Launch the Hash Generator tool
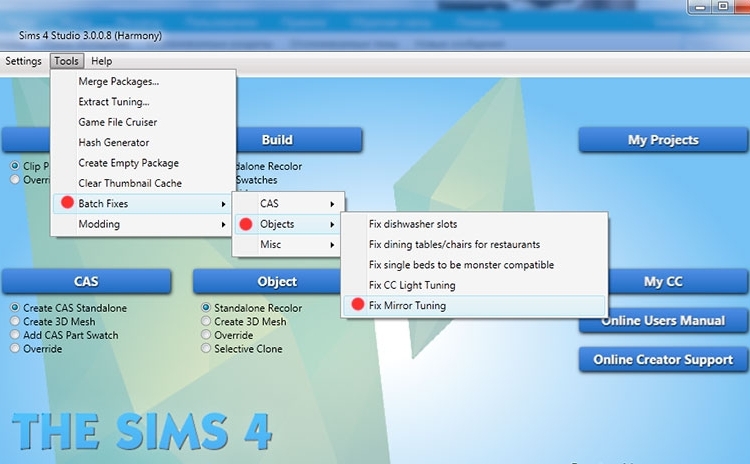This screenshot has height=464, width=750. [114, 143]
